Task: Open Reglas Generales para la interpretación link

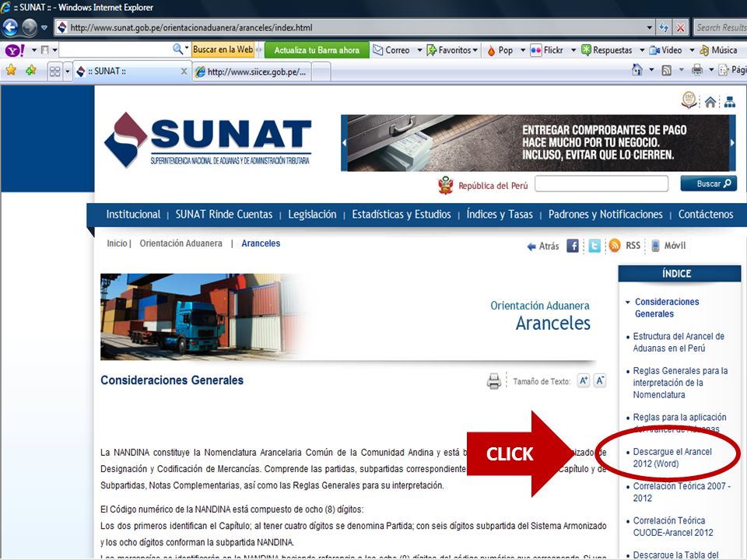Action: (x=680, y=383)
